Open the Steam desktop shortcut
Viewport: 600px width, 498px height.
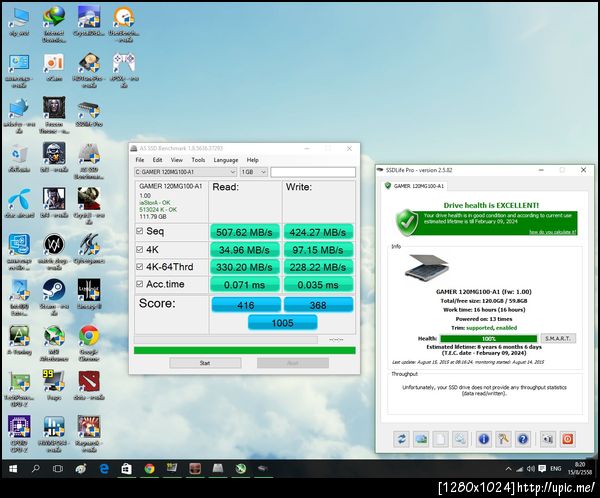[x=52, y=290]
